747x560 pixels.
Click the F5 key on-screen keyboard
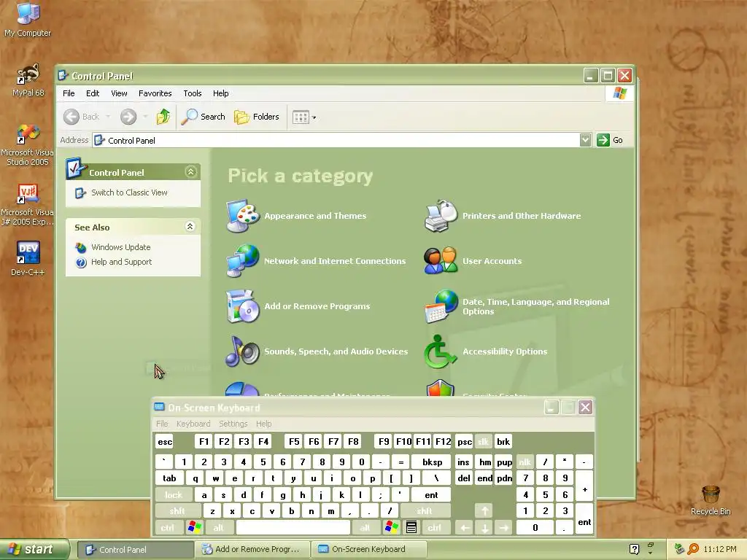(x=294, y=441)
